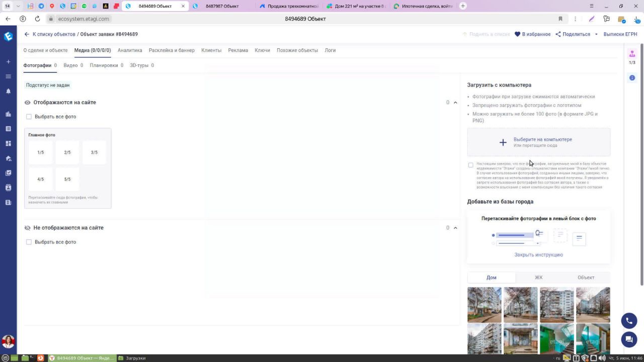This screenshot has height=362, width=644.
Task: Open the dropdown arrow next to Поделиться
Action: (596, 34)
